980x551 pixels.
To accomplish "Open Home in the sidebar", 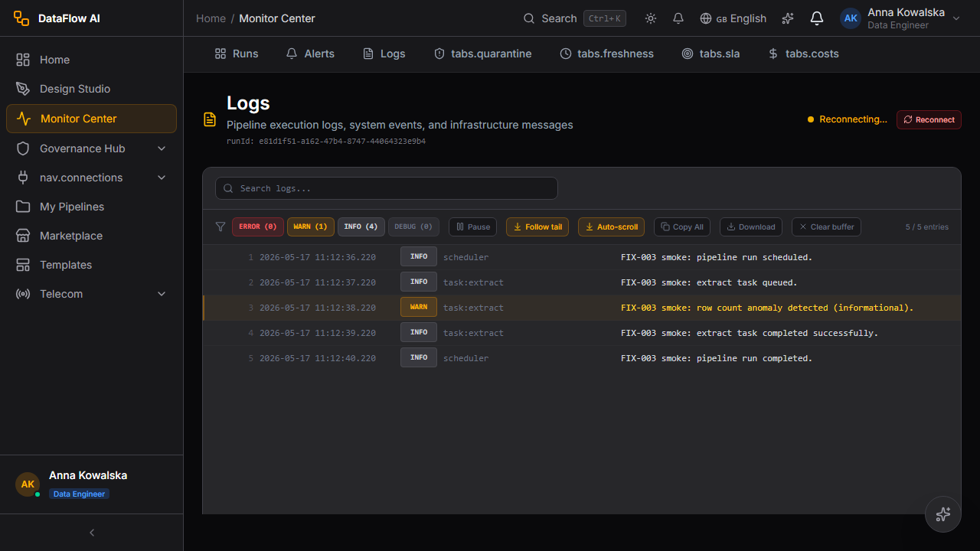I will 91,60.
